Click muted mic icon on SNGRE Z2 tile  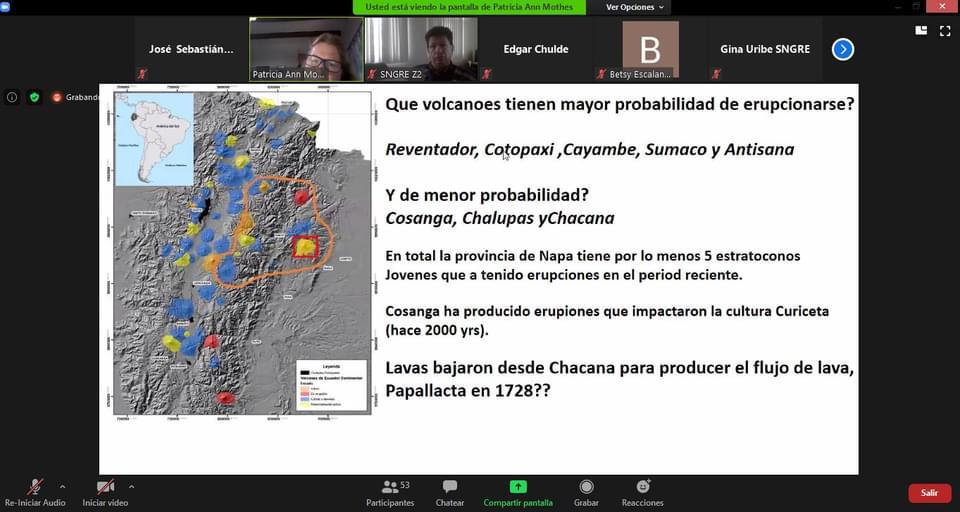(x=372, y=74)
